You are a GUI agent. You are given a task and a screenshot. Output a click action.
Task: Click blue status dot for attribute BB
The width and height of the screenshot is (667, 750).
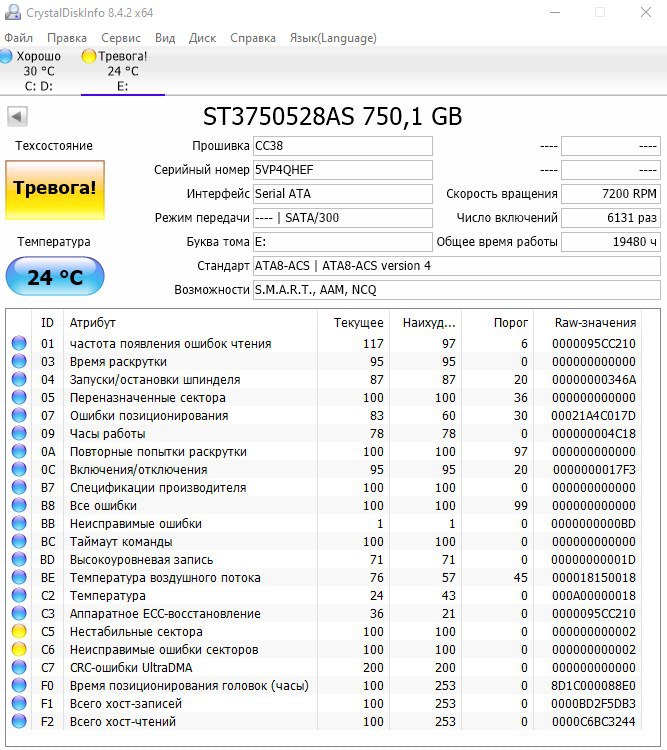[19, 523]
